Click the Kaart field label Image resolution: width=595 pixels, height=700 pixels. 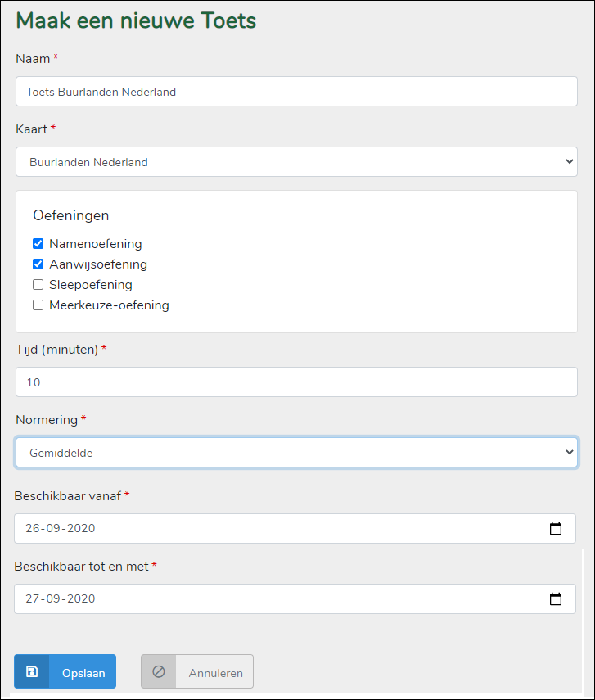click(x=32, y=129)
